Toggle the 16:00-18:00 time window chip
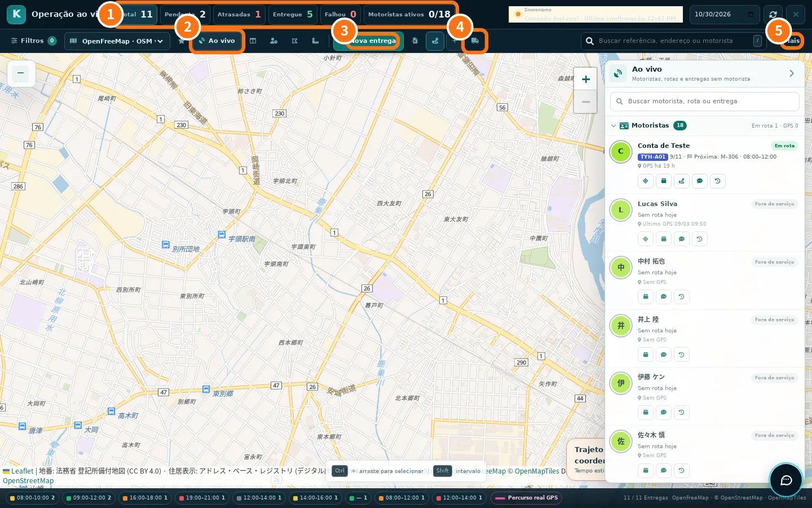812x508 pixels. tap(145, 498)
